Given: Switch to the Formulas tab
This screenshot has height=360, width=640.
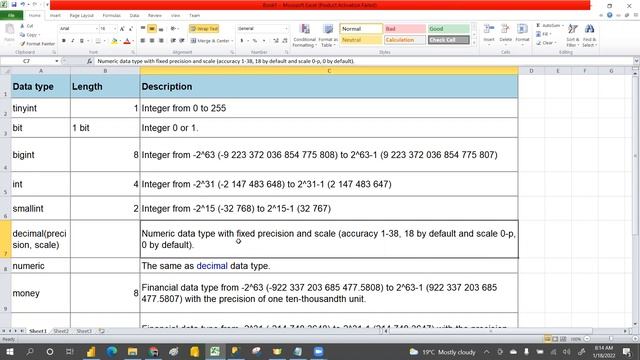Looking at the screenshot, I should coord(111,16).
